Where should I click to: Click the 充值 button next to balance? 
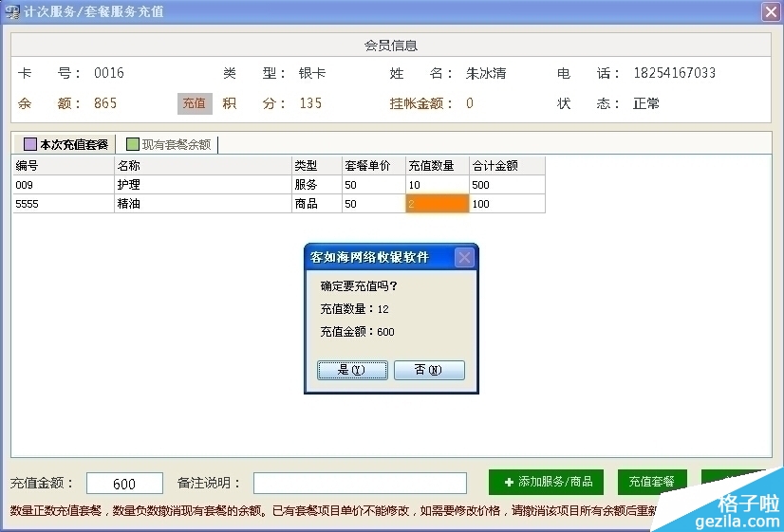[195, 103]
